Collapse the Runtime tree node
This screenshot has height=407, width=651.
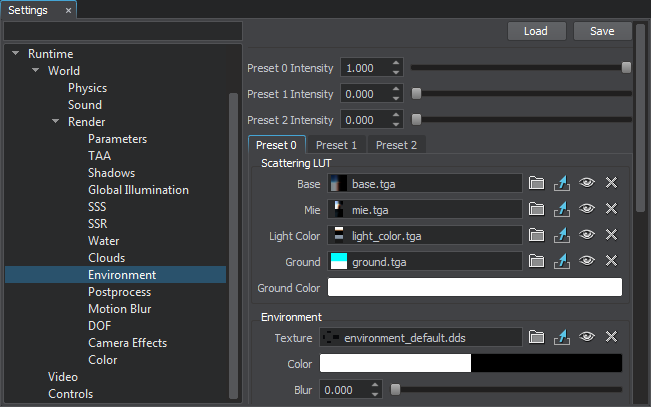click(x=16, y=54)
